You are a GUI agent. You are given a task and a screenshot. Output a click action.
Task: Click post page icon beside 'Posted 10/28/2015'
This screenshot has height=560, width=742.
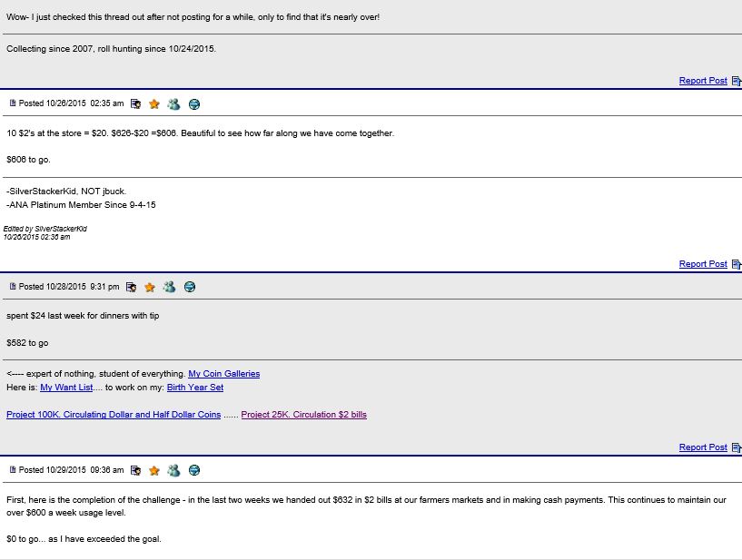point(13,287)
